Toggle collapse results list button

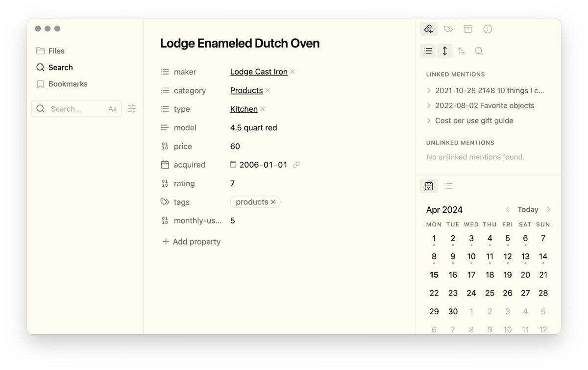pyautogui.click(x=428, y=51)
